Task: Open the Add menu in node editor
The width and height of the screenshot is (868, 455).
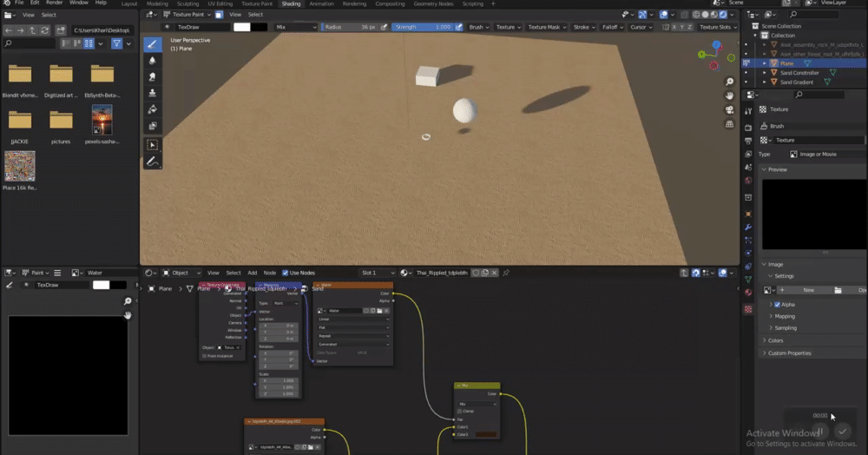Action: pos(253,273)
